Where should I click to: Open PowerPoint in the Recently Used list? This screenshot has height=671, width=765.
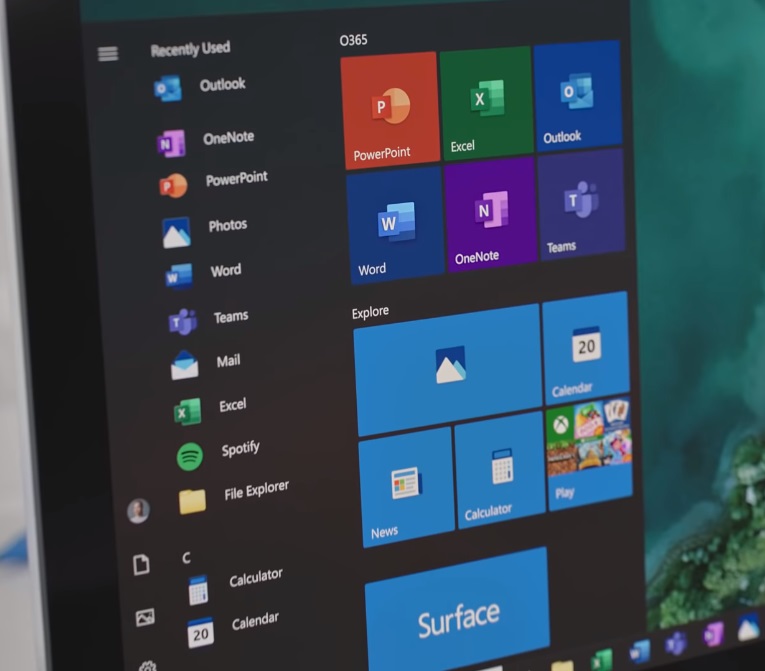pos(214,183)
